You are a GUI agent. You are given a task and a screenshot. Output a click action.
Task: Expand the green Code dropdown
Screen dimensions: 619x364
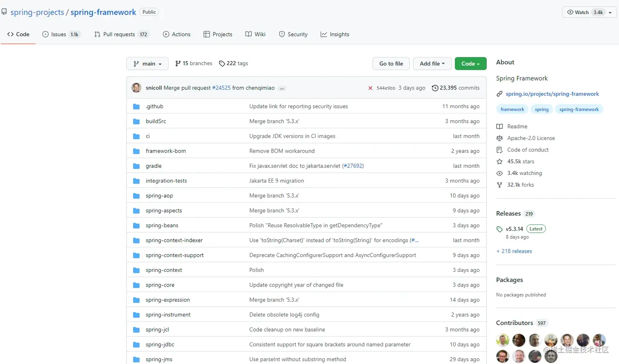coord(470,63)
